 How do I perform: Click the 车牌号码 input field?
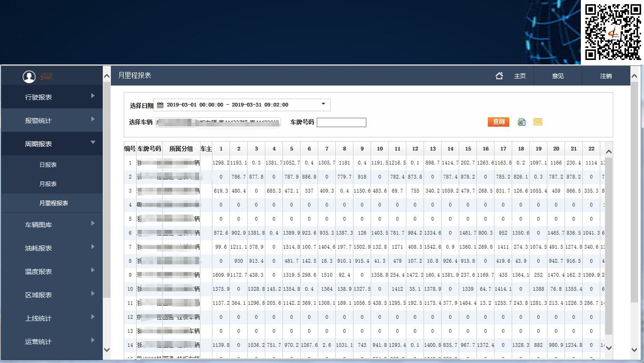(x=341, y=123)
